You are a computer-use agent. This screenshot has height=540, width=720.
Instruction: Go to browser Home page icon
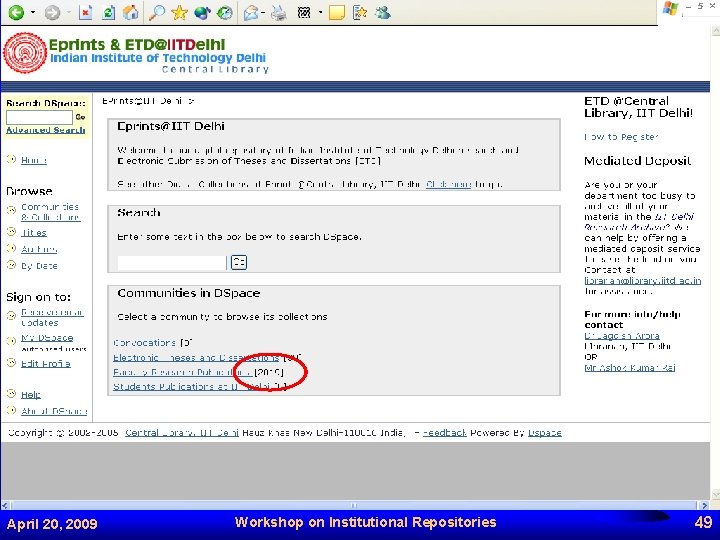pyautogui.click(x=131, y=12)
